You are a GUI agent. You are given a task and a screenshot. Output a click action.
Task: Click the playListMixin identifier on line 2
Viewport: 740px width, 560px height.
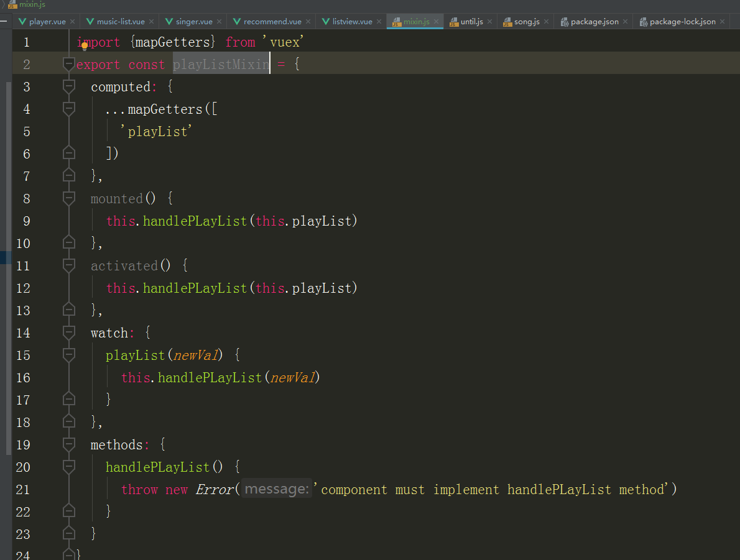(x=221, y=64)
